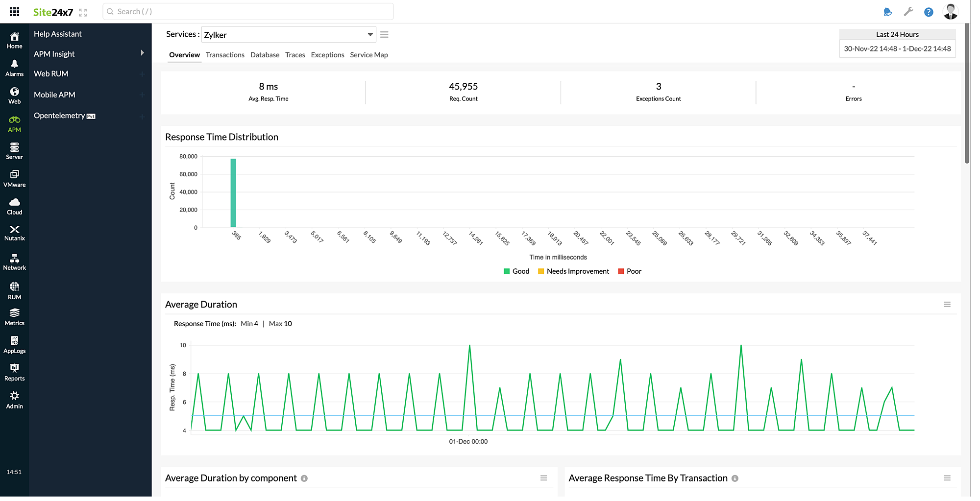Viewport: 980px width, 501px height.
Task: Click the Average Duration hamburger options menu
Action: pos(947,304)
